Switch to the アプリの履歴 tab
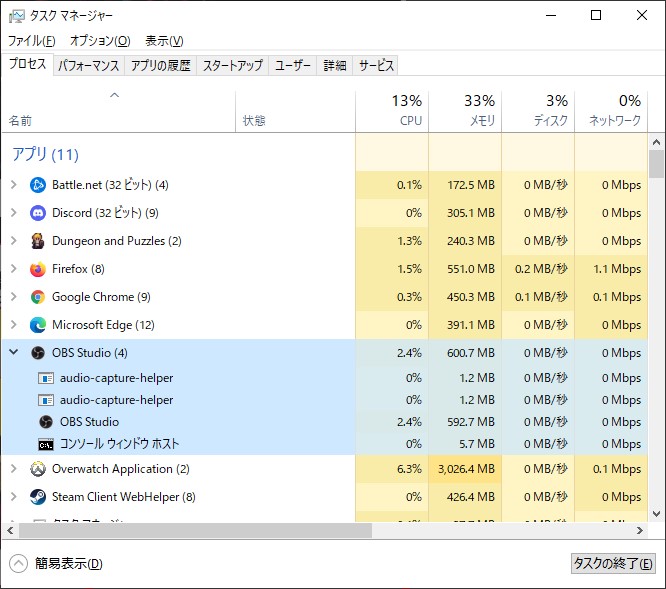 coord(161,65)
